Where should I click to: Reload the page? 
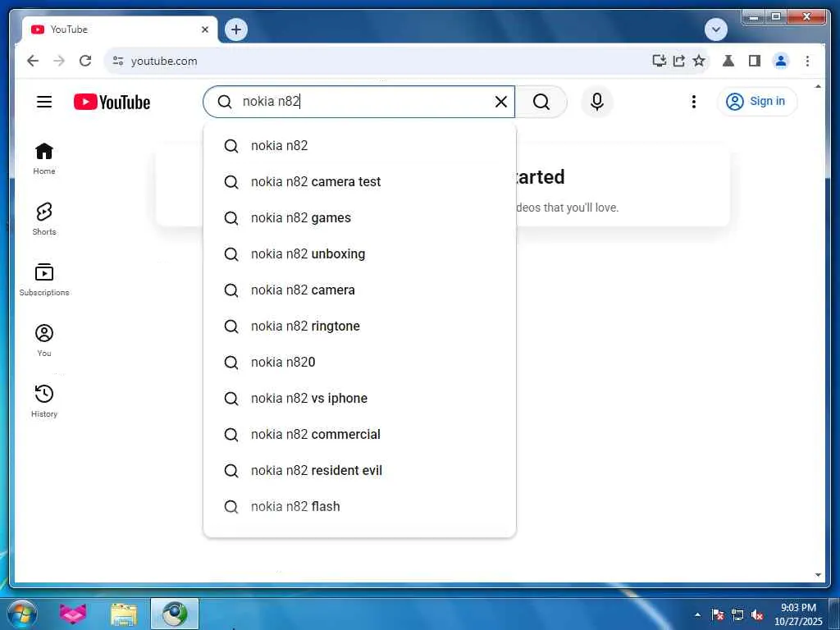pyautogui.click(x=85, y=61)
